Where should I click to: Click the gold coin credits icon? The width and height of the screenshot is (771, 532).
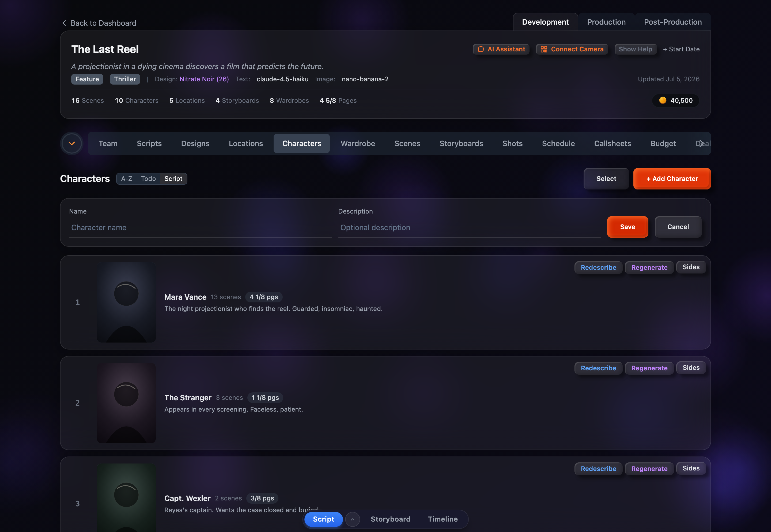tap(663, 100)
